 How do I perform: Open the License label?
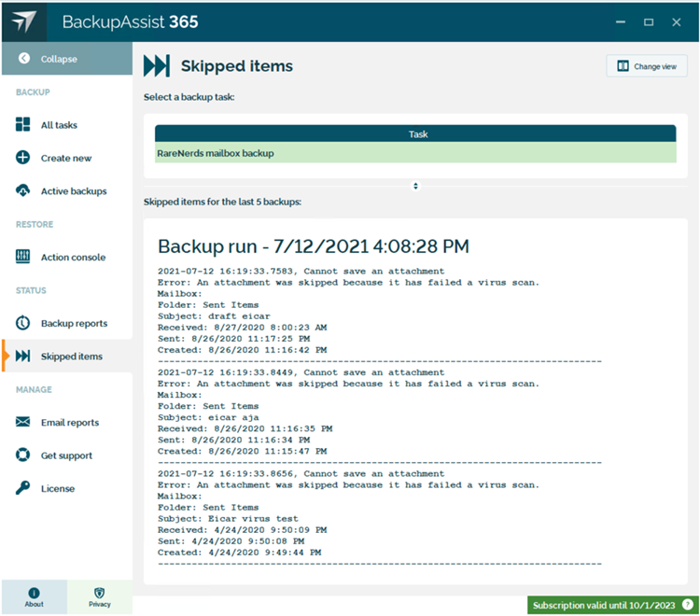tap(58, 488)
